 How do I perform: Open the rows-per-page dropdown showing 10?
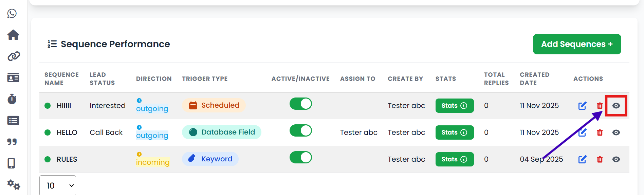58,185
